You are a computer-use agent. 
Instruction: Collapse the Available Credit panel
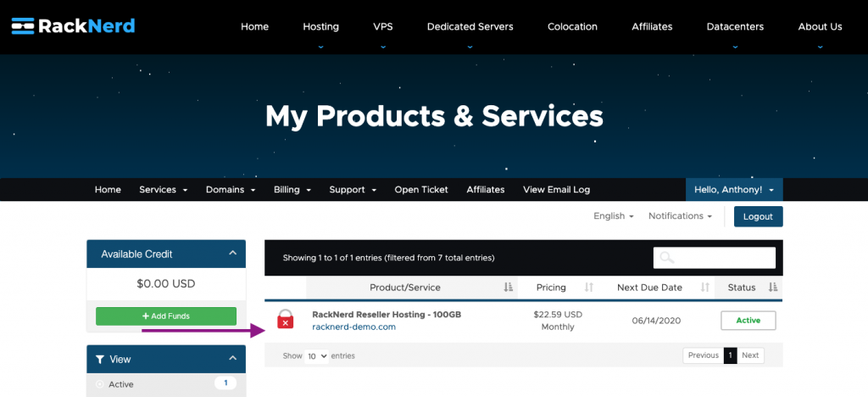click(233, 253)
